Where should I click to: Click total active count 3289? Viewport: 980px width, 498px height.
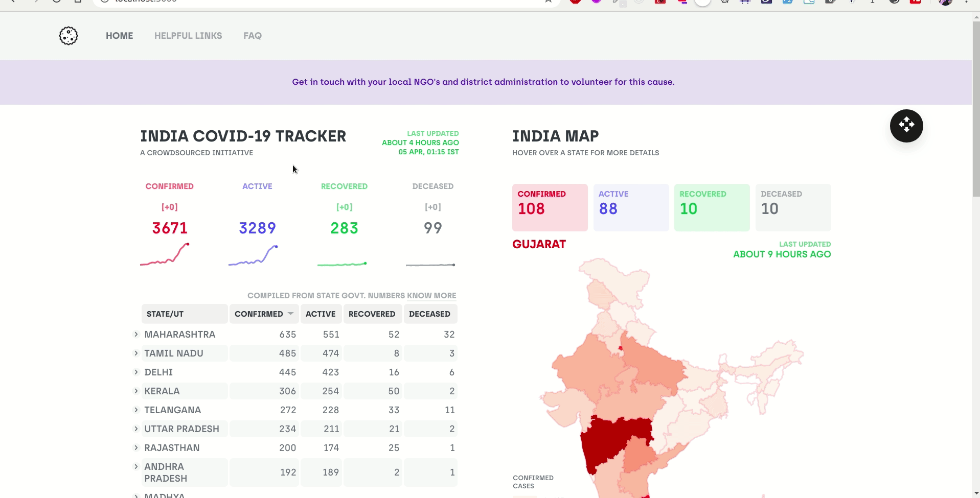(257, 228)
